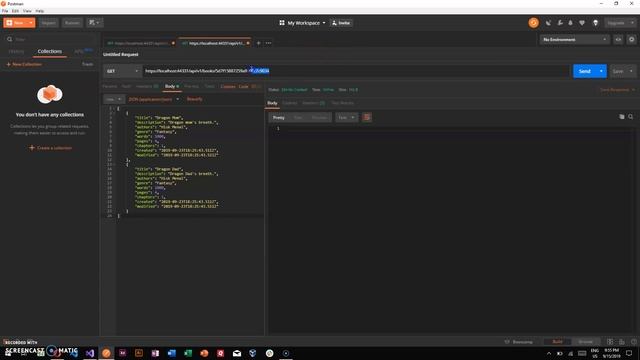Open the new window options icon dropdown

(x=94, y=23)
